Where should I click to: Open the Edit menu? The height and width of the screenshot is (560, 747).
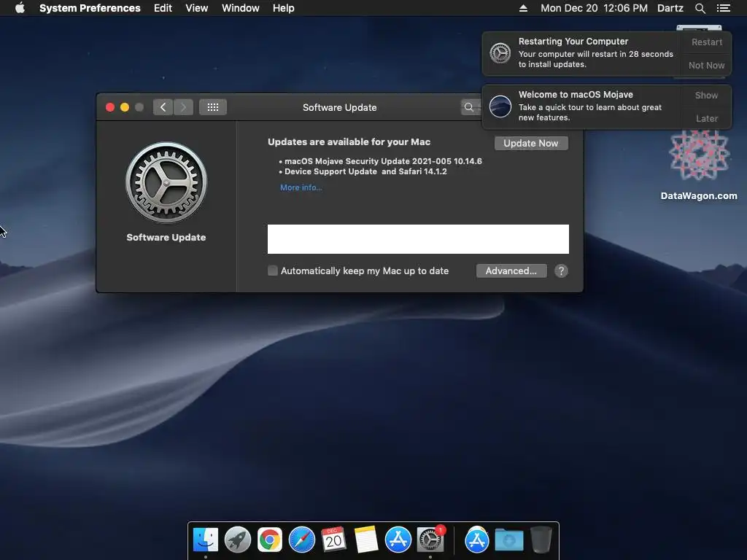click(x=163, y=8)
